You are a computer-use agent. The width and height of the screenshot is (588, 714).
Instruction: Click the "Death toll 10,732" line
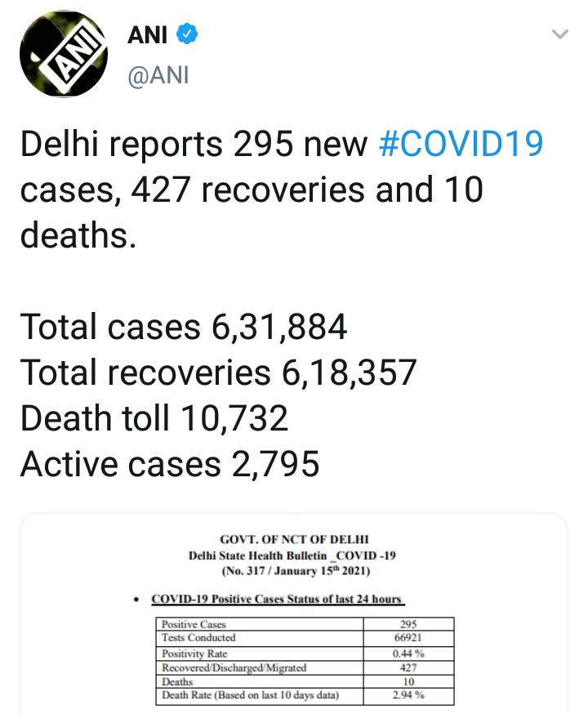(154, 418)
